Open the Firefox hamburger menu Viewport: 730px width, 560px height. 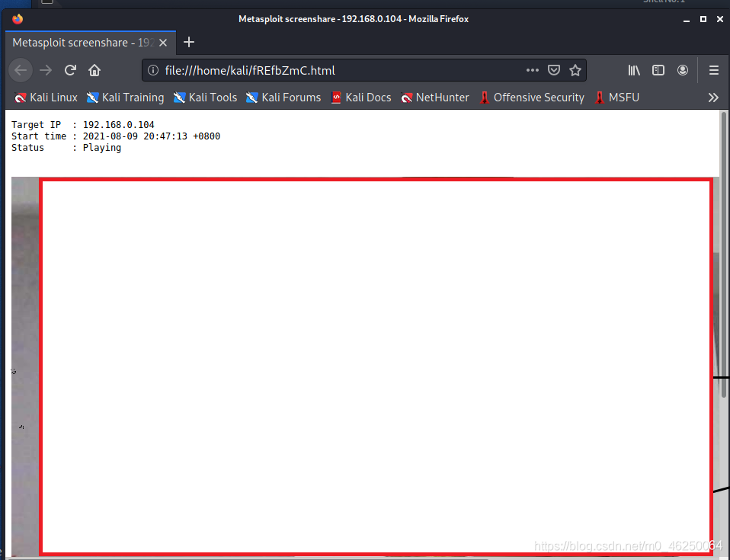(714, 70)
